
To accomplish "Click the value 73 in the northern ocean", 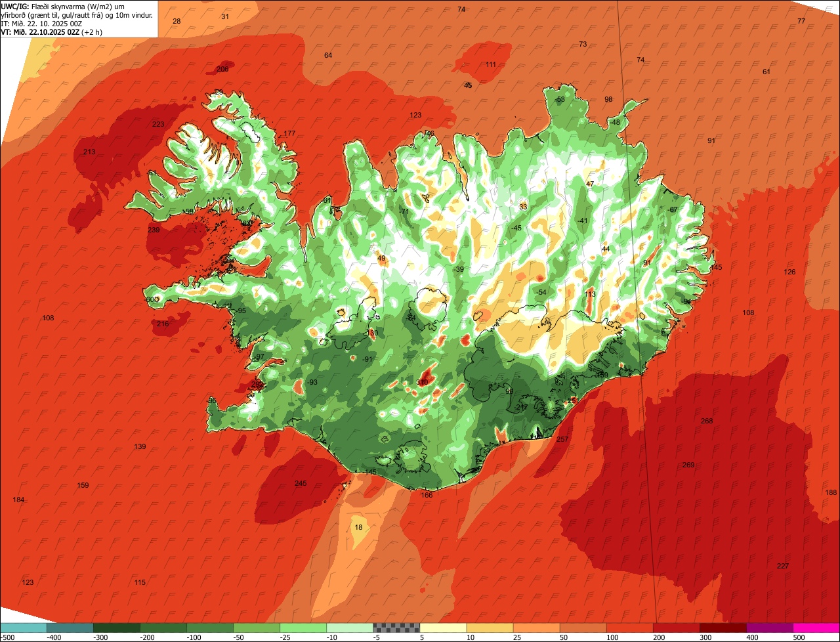I will point(583,44).
